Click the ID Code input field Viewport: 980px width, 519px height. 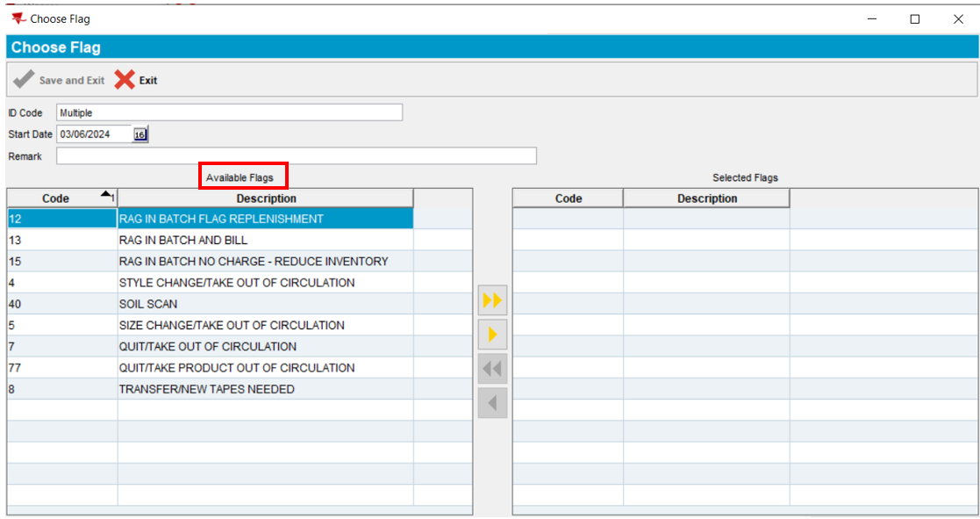229,112
